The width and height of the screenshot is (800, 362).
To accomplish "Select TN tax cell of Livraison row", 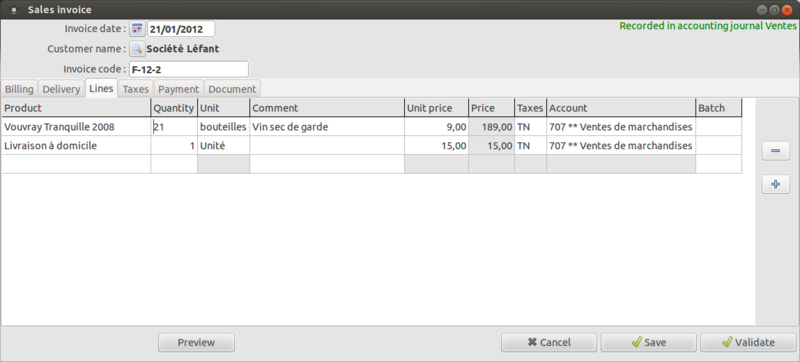I will [x=531, y=146].
